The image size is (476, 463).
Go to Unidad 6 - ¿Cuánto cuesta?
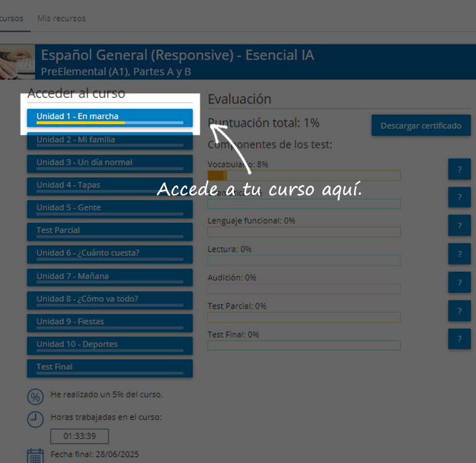point(110,254)
